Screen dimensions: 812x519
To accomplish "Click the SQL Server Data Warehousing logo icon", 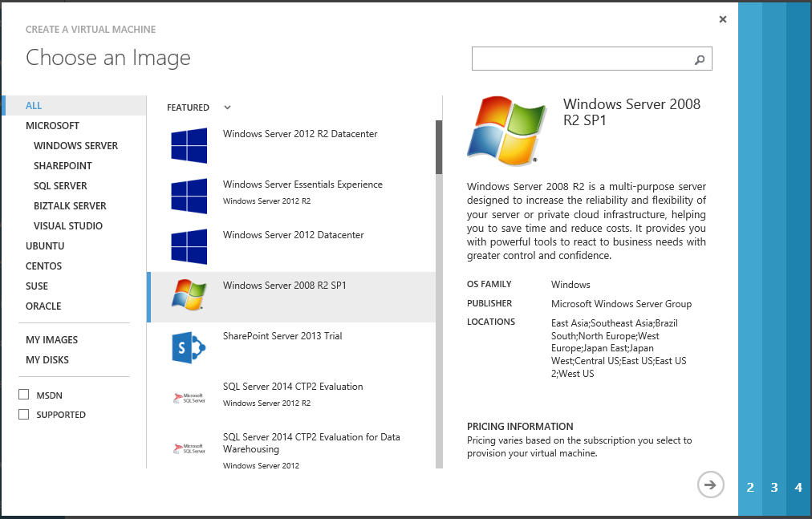I will (189, 448).
